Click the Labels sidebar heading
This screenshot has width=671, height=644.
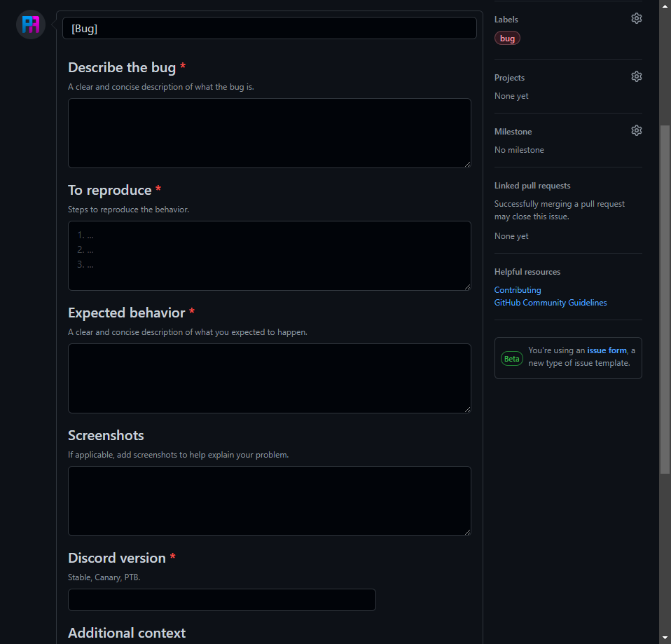[x=506, y=20]
